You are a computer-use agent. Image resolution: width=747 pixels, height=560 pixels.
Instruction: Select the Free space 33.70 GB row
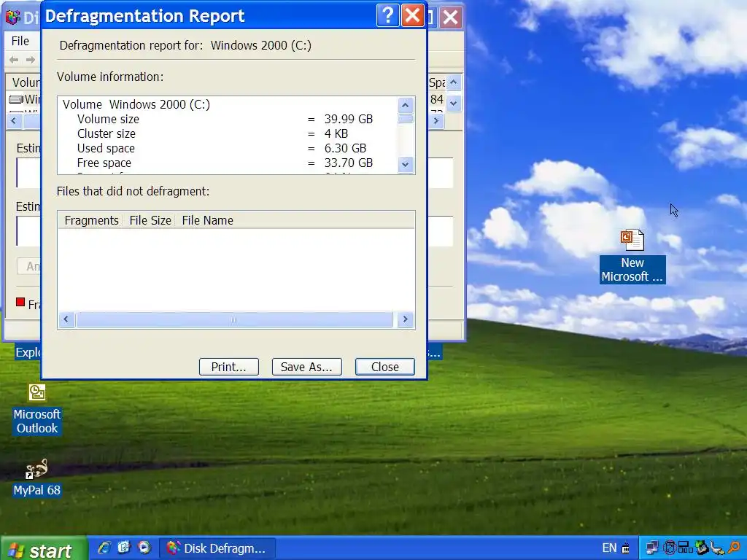(225, 163)
